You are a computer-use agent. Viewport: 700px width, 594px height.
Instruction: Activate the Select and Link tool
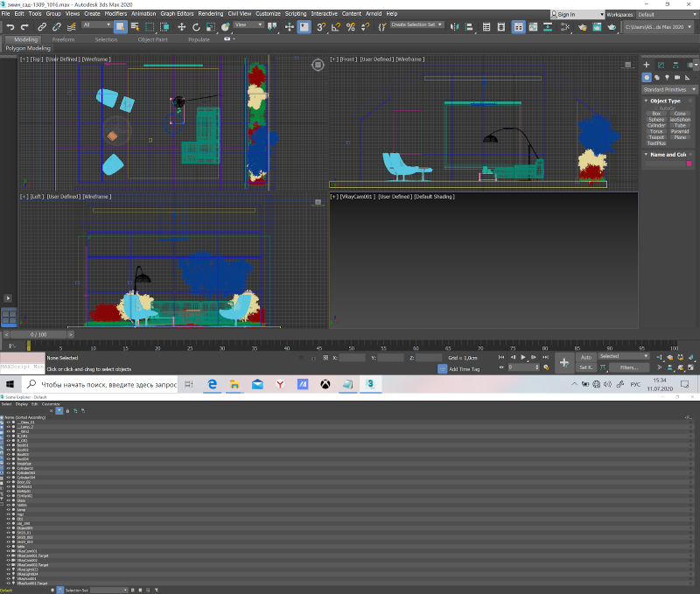click(x=42, y=27)
